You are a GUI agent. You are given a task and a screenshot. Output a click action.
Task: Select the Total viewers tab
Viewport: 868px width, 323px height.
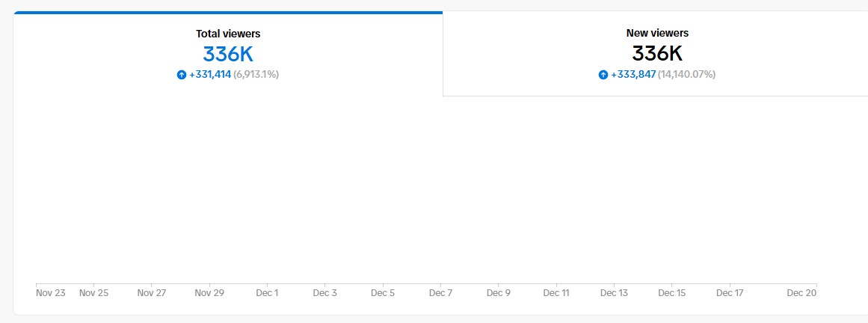click(228, 53)
